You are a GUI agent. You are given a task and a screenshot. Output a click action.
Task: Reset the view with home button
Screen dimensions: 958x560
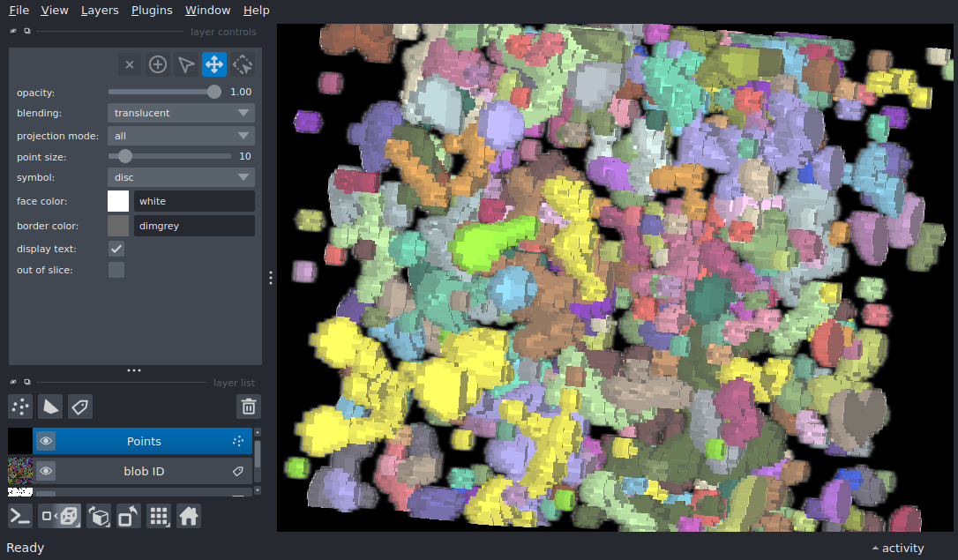(189, 517)
